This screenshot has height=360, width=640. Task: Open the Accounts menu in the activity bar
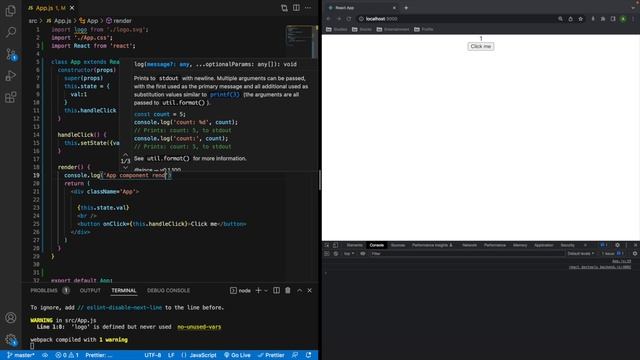[x=11, y=318]
